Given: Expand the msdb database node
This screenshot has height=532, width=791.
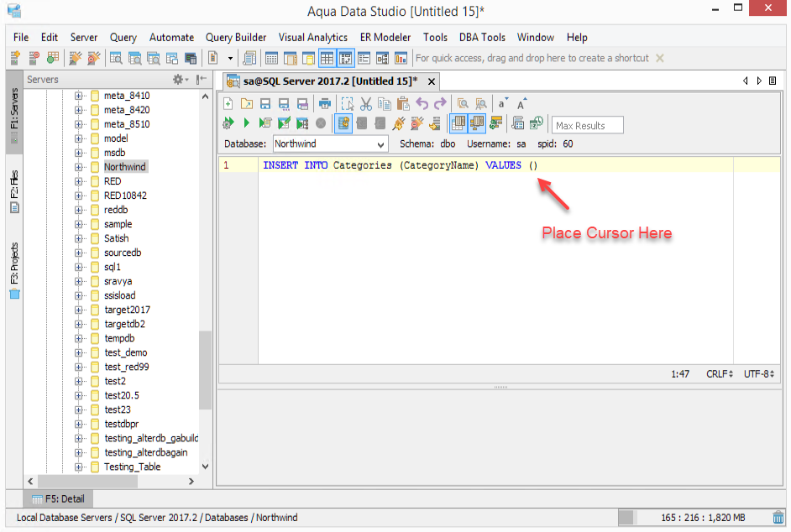Looking at the screenshot, I should coord(78,153).
